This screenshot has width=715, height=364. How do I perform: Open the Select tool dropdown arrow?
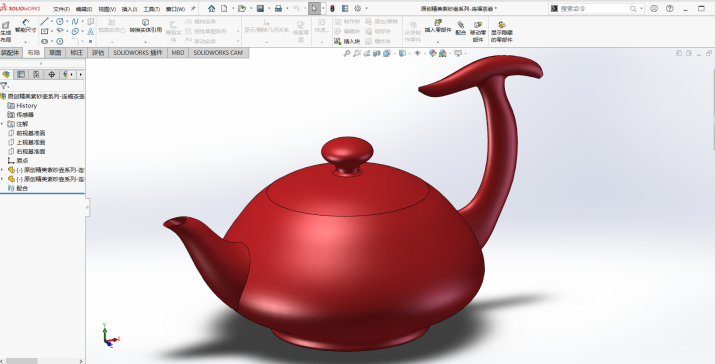[x=323, y=9]
